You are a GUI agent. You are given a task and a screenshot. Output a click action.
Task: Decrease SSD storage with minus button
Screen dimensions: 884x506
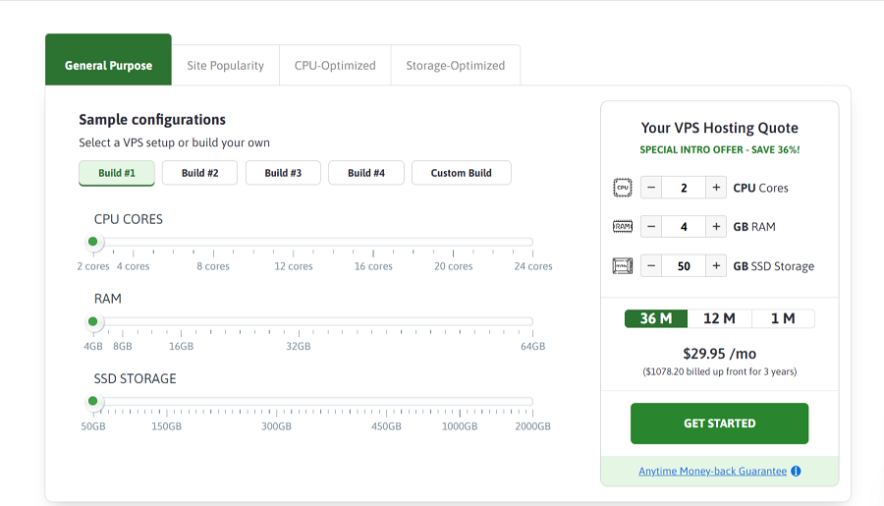651,265
